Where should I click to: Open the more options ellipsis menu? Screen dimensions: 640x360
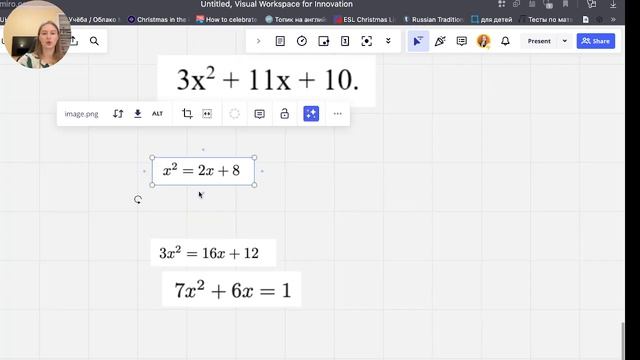[338, 114]
